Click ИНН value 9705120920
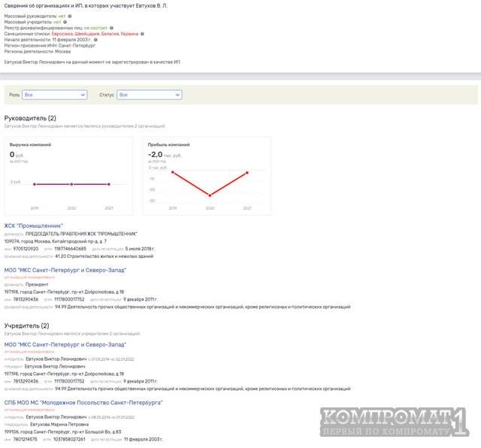The height and width of the screenshot is (448, 481). pyautogui.click(x=26, y=249)
